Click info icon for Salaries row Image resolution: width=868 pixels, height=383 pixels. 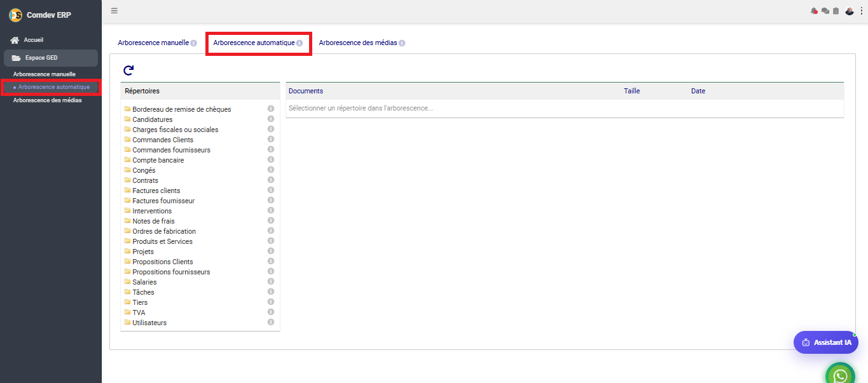coord(271,281)
